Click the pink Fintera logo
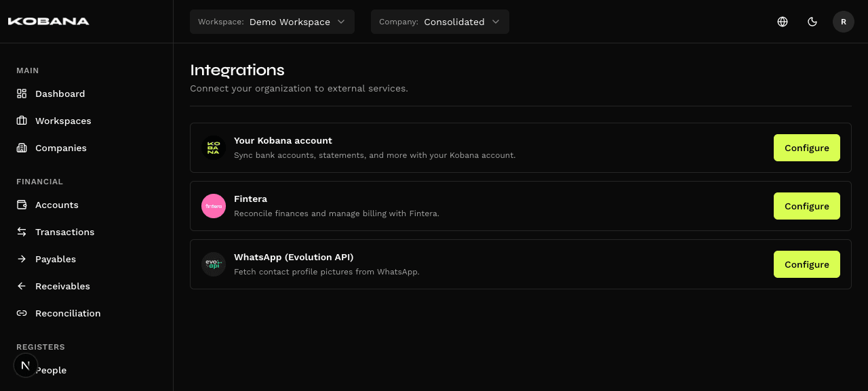868x391 pixels. click(214, 206)
